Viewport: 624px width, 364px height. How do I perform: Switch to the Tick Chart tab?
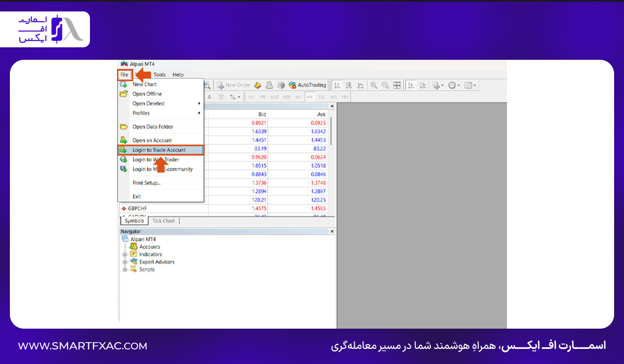(x=163, y=221)
